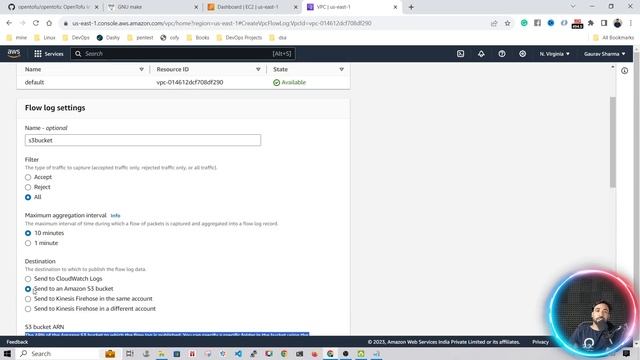Sort by the Resource ID column arrow
This screenshot has height=360, width=640.
[258, 69]
